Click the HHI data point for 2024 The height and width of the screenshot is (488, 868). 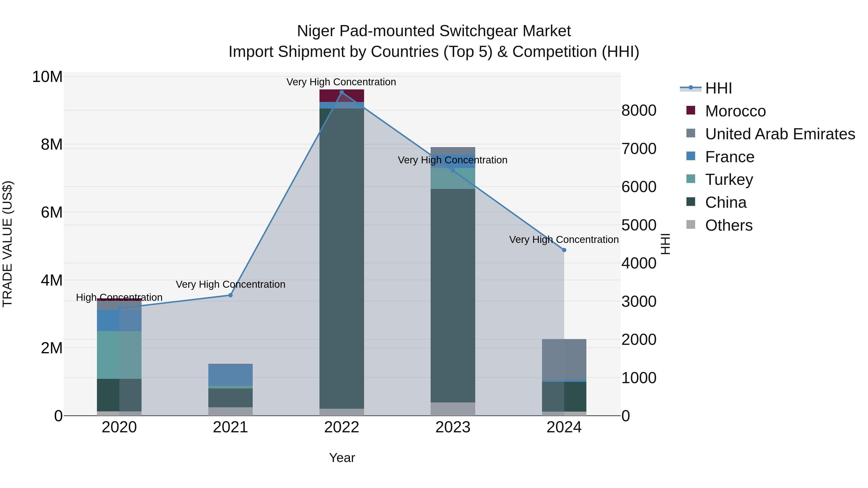564,250
